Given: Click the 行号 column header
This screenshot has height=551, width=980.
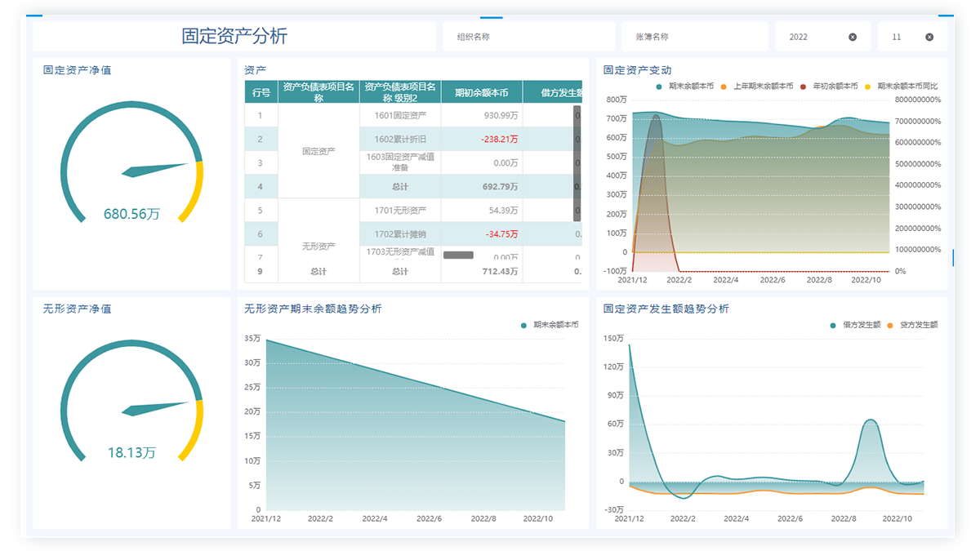Looking at the screenshot, I should [x=261, y=92].
